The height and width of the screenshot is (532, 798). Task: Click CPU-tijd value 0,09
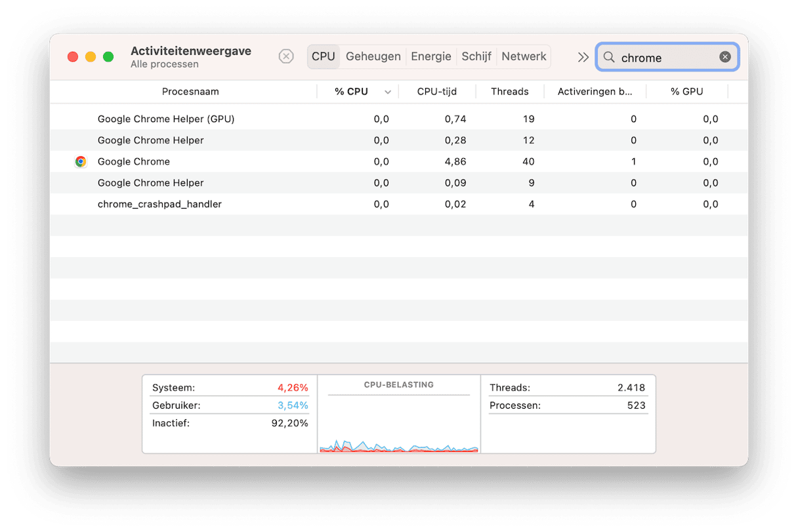click(455, 183)
